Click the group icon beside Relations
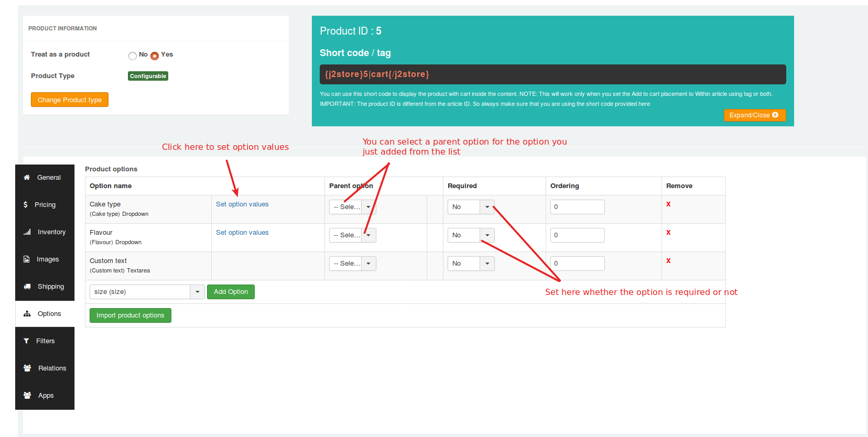The height and width of the screenshot is (437, 868). (27, 368)
